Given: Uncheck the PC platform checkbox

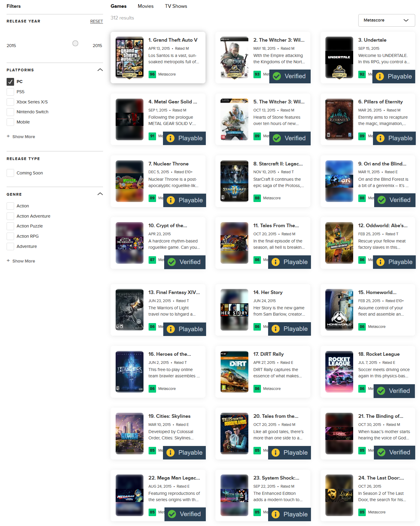Looking at the screenshot, I should [10, 82].
